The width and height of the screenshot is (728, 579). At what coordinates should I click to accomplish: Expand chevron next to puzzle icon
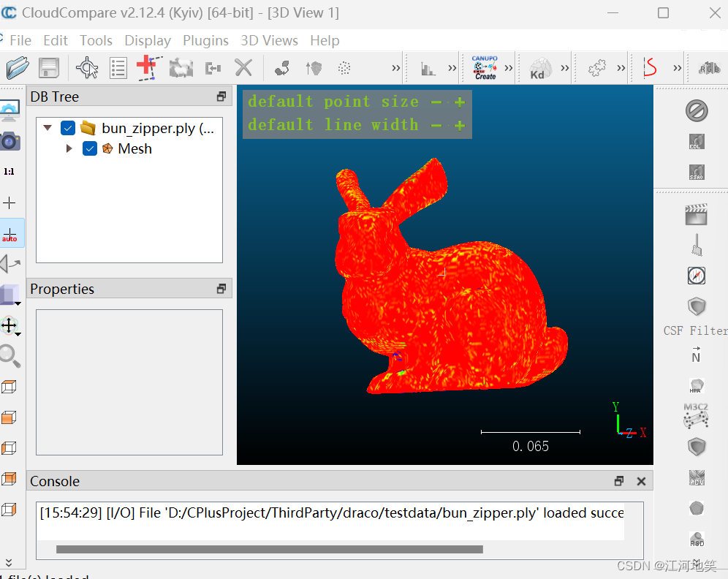(621, 68)
